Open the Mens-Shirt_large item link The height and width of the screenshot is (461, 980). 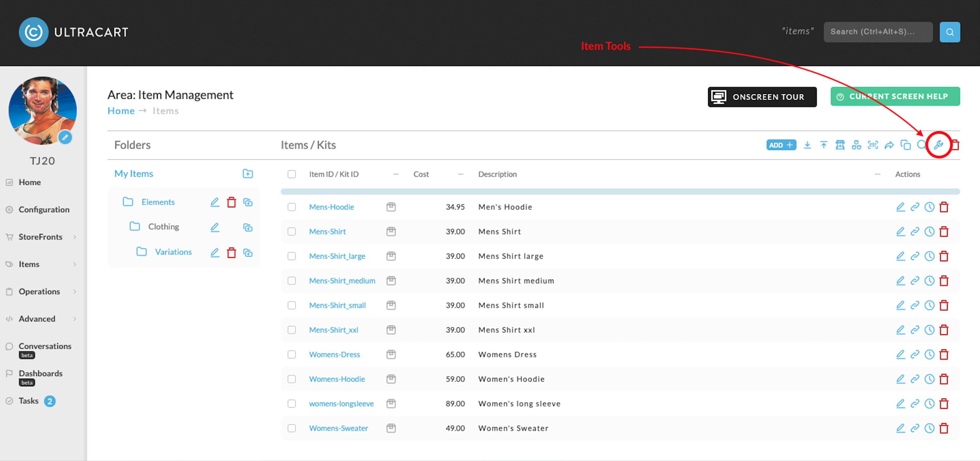click(337, 256)
